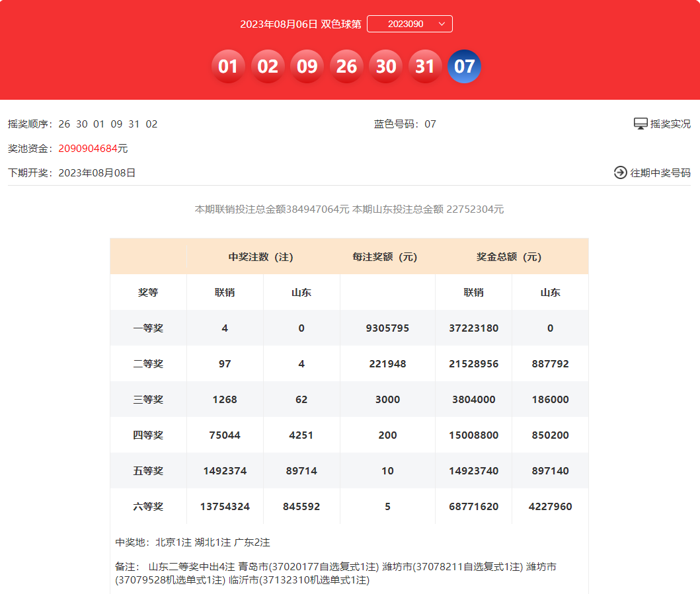
Task: Click the 一等奖 row label
Action: [148, 328]
